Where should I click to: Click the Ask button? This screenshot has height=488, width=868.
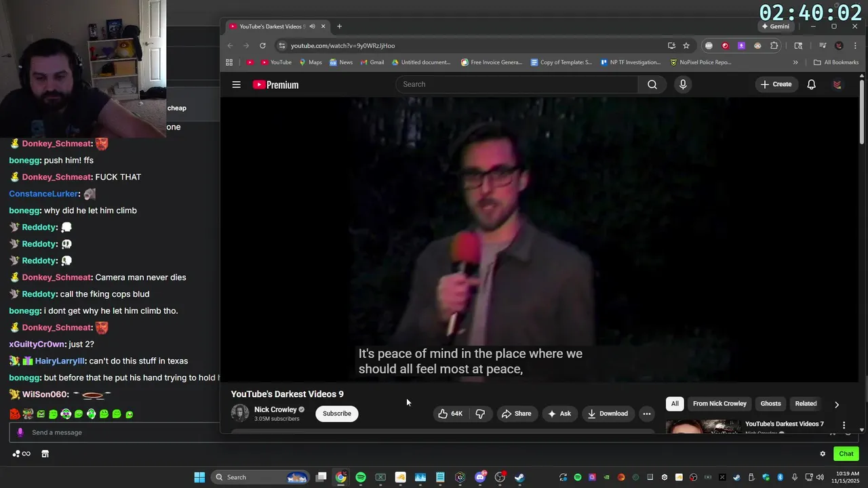click(x=559, y=413)
